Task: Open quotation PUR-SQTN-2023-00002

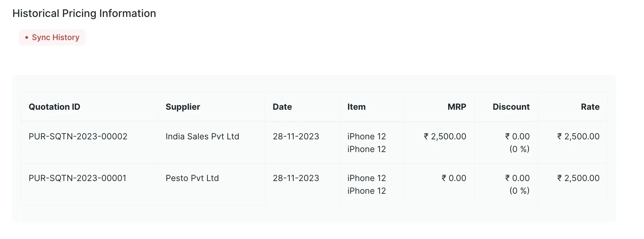Action: tap(78, 136)
